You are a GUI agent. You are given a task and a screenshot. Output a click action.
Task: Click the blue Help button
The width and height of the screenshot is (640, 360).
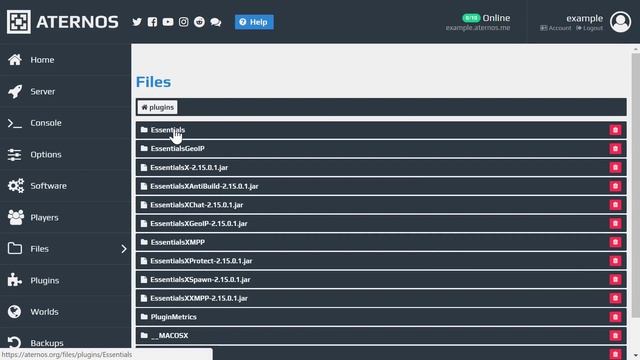[x=254, y=22]
